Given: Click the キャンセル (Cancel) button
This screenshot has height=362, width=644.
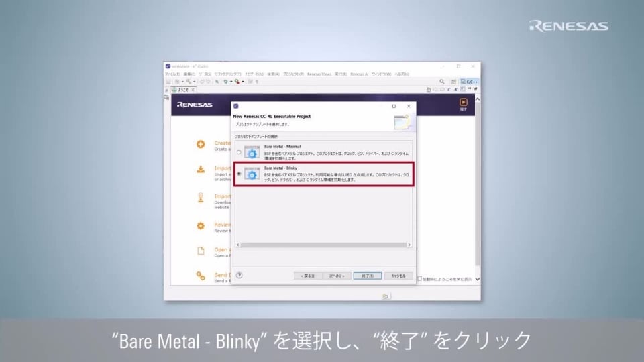Looking at the screenshot, I should click(398, 276).
